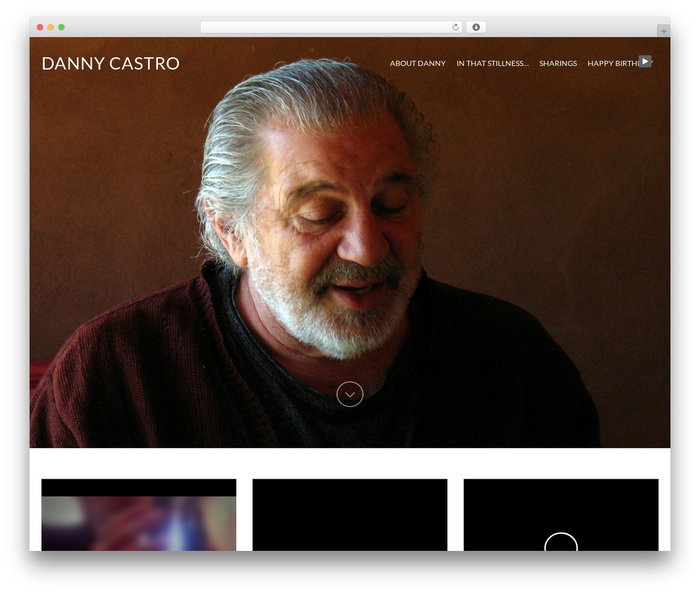This screenshot has width=700, height=593.
Task: Open the middle black video thumbnail
Action: tap(350, 515)
